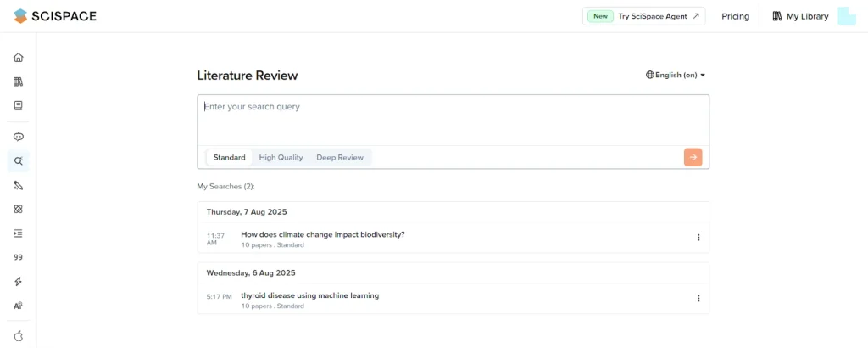Open the lightning bolt icon in the sidebar
This screenshot has height=348, width=868.
(19, 282)
